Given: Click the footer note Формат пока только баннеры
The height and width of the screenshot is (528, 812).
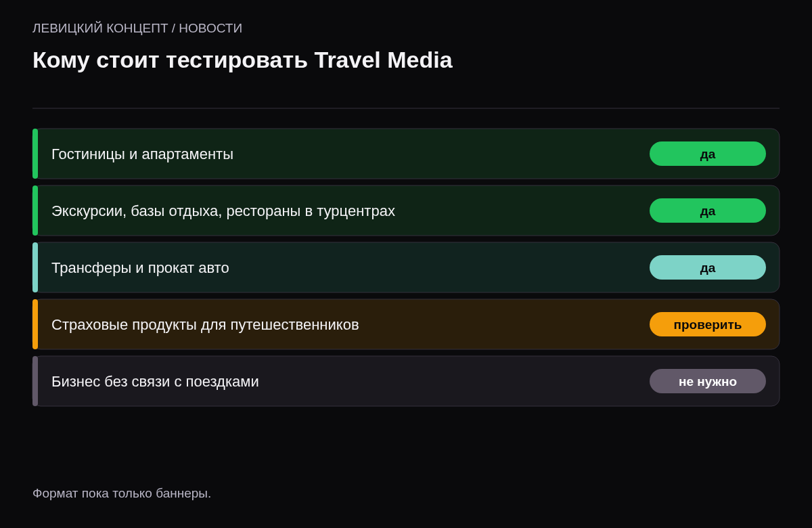Looking at the screenshot, I should click(122, 493).
